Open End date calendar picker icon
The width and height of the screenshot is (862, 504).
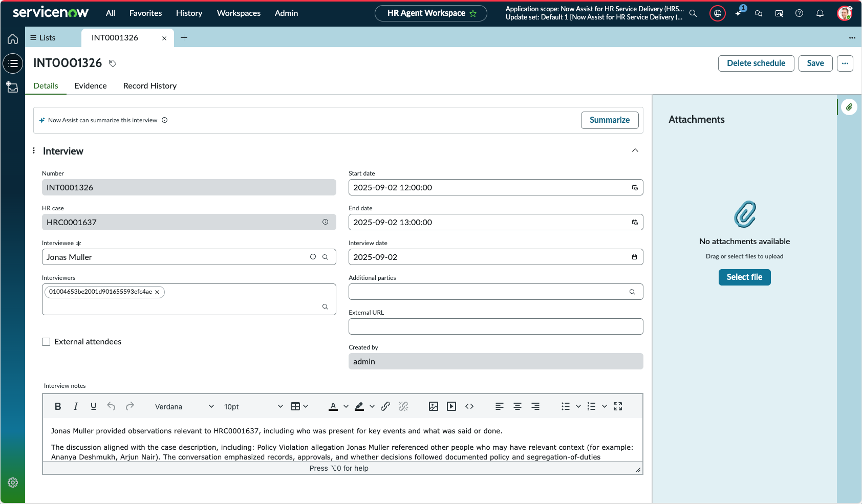point(635,223)
